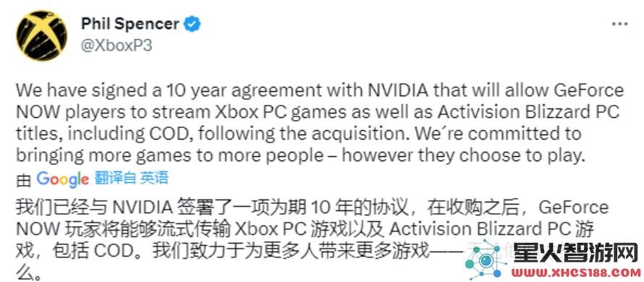The height and width of the screenshot is (282, 644).
Task: Open Phil Spencer's Xbox logo avatar
Action: pyautogui.click(x=41, y=35)
